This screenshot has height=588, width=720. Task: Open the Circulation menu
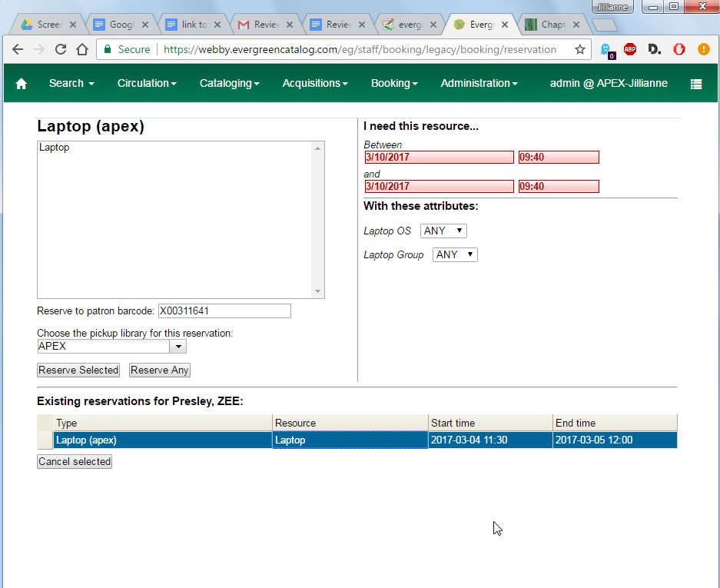tap(147, 83)
